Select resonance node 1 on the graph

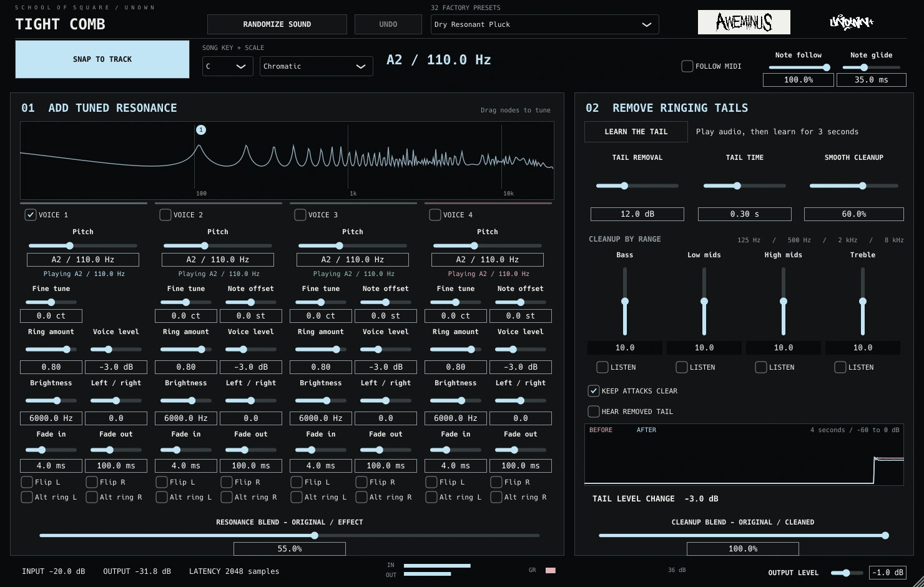[x=201, y=130]
